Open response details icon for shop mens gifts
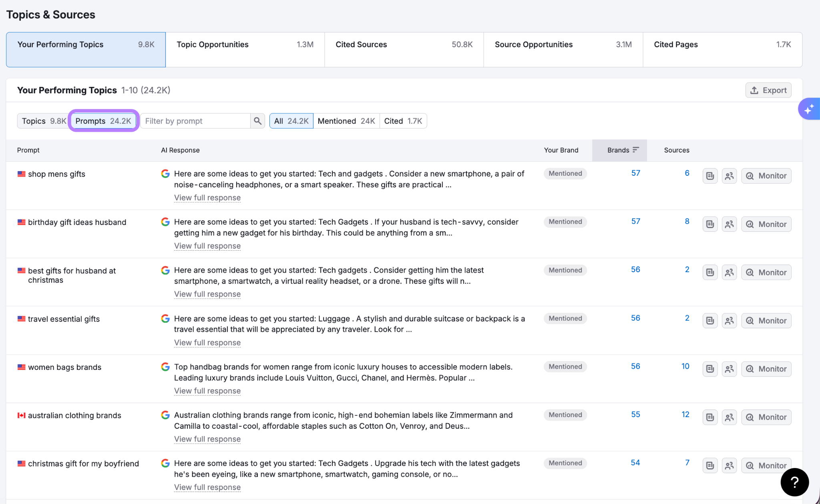 pyautogui.click(x=710, y=176)
